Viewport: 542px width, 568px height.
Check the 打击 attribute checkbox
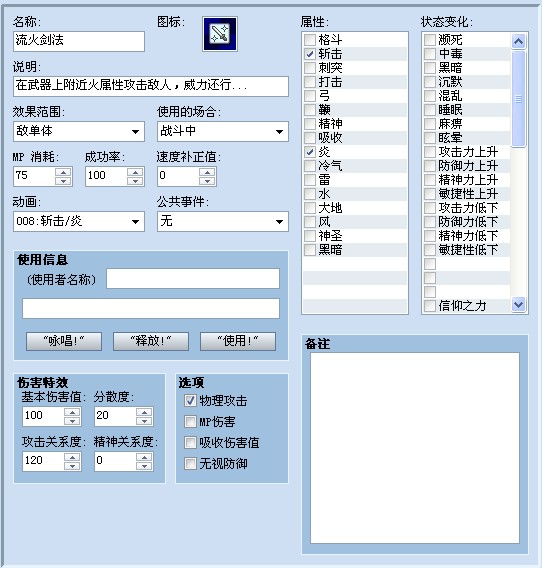click(310, 82)
